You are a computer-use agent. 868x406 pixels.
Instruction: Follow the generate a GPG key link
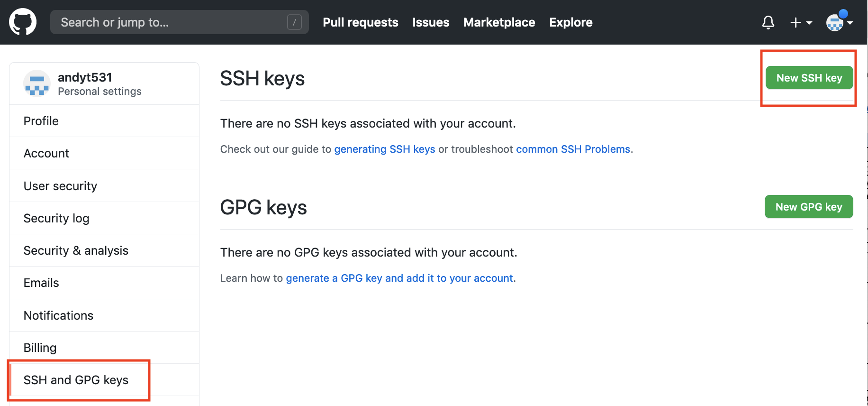(399, 278)
